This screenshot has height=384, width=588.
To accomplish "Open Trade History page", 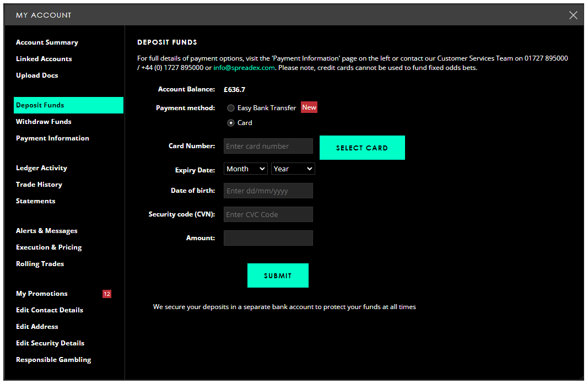I will point(39,185).
